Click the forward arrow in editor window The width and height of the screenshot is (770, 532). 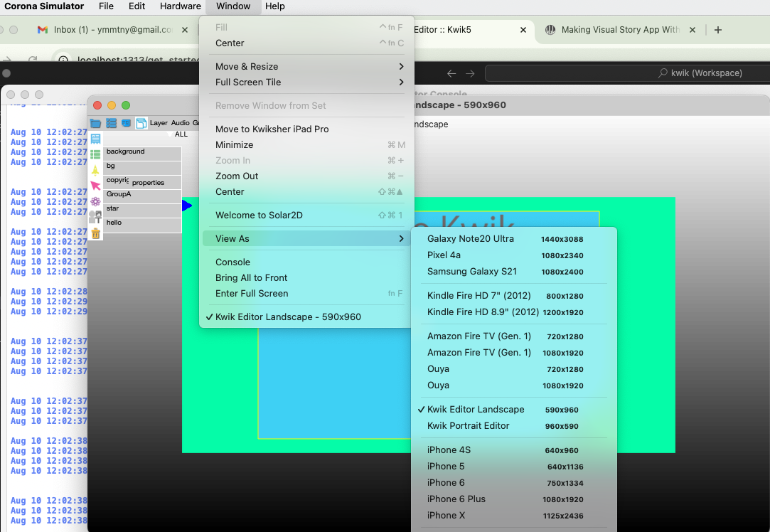click(x=470, y=73)
